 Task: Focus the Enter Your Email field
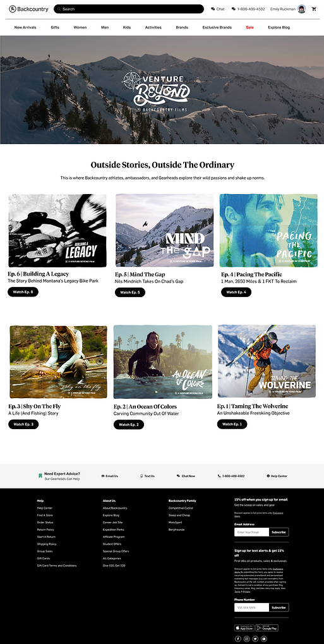click(252, 532)
